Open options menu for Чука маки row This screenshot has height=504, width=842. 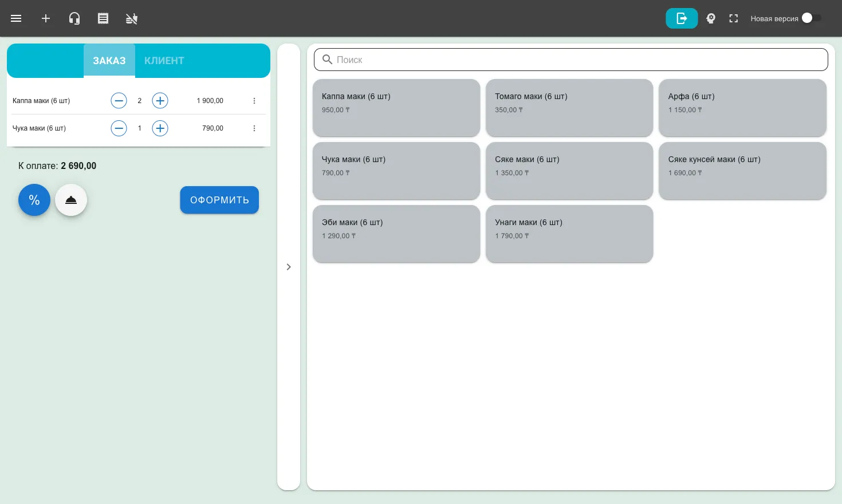click(254, 128)
